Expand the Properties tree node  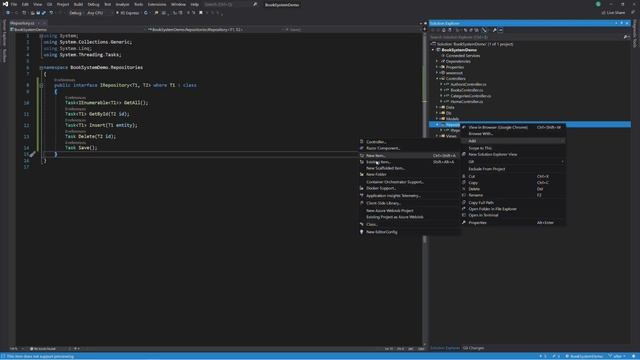tap(437, 67)
